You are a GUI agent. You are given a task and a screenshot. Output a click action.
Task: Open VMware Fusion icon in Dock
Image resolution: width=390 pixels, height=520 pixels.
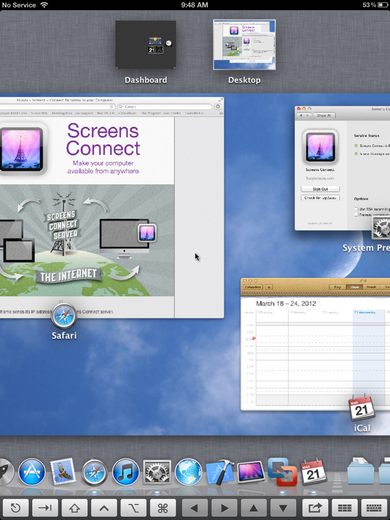(x=282, y=472)
